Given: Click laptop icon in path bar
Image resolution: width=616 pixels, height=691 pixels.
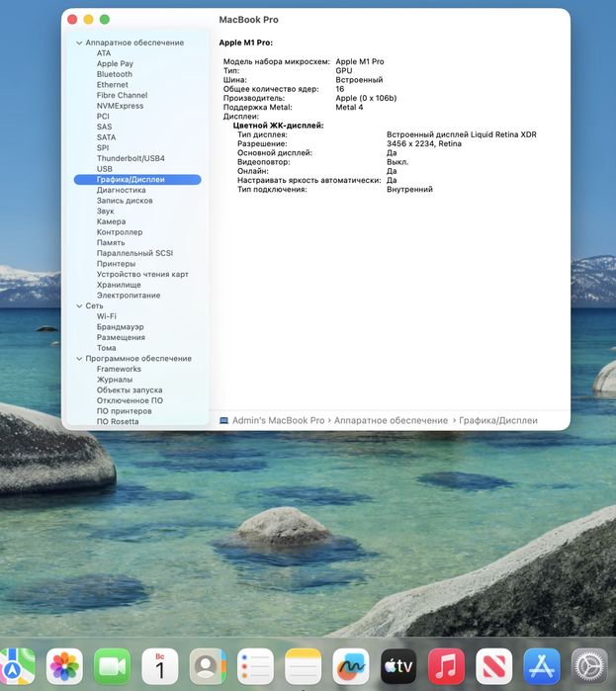Looking at the screenshot, I should [x=223, y=420].
